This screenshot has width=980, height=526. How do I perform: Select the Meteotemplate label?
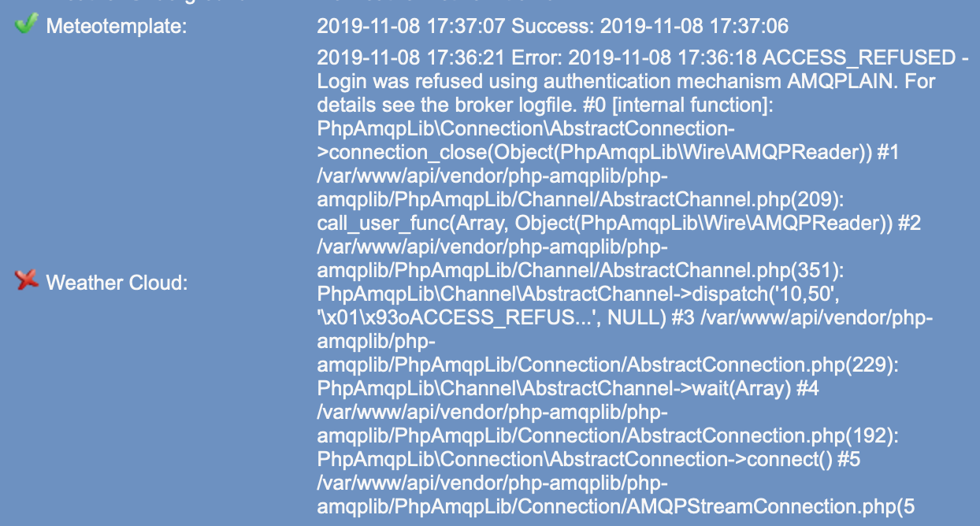(117, 27)
